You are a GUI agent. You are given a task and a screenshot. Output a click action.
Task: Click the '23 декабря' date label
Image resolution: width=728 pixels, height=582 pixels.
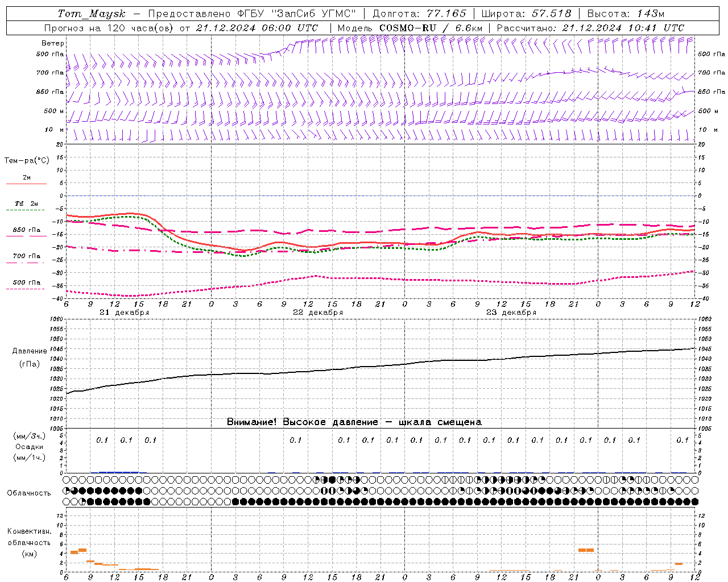(x=511, y=313)
